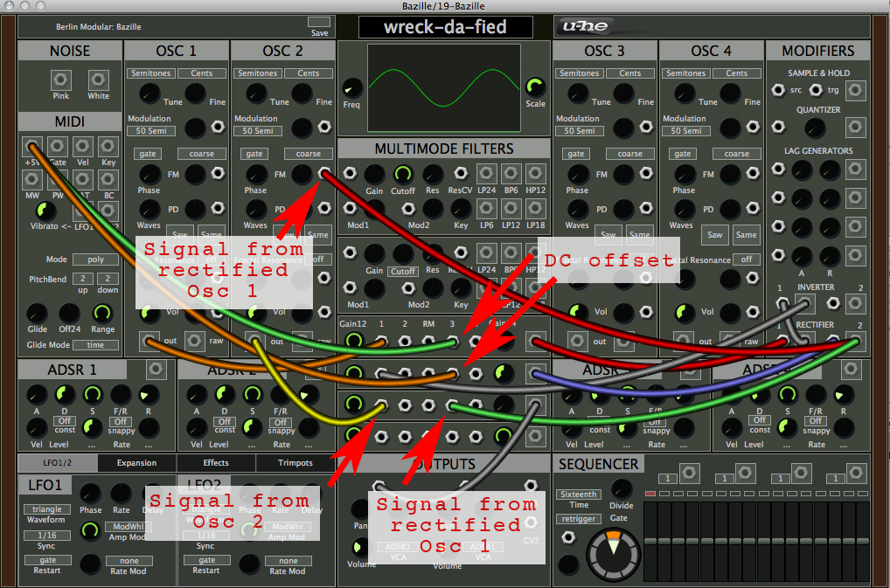The height and width of the screenshot is (588, 890).
Task: Click the sequencer rotary dial
Action: pyautogui.click(x=614, y=555)
